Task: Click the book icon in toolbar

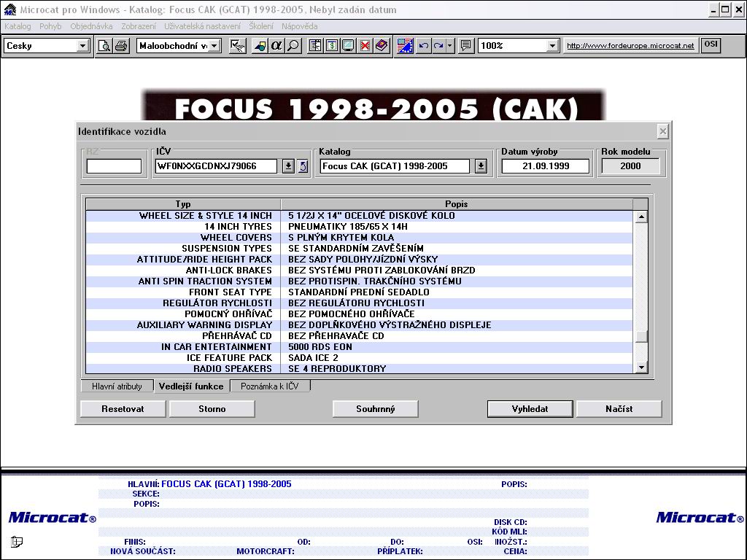Action: pyautogui.click(x=382, y=46)
